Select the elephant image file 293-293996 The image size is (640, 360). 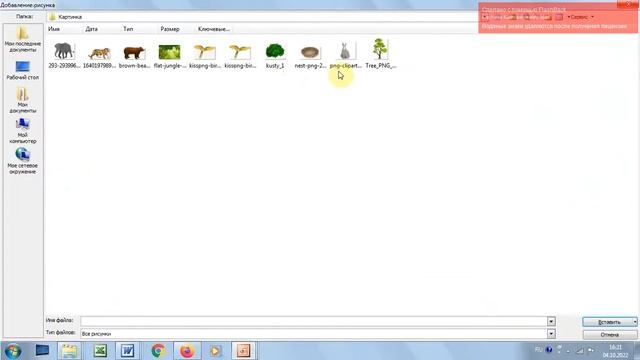pos(64,55)
